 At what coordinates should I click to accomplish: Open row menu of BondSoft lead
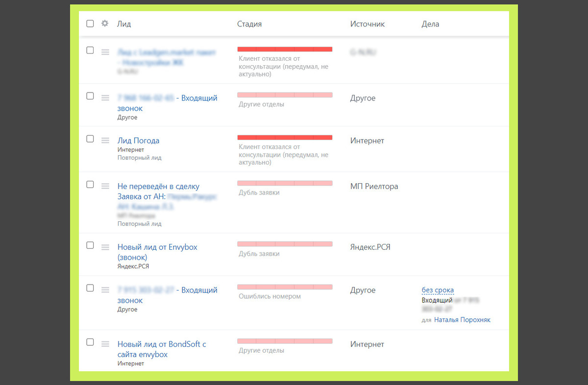pos(105,344)
